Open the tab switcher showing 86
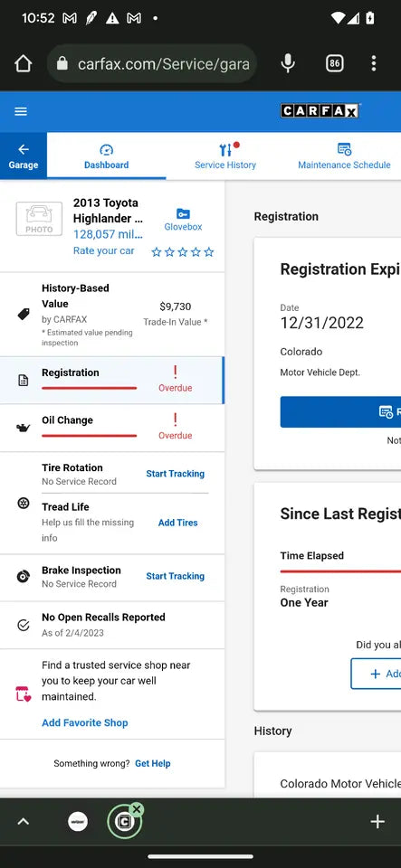 click(334, 63)
